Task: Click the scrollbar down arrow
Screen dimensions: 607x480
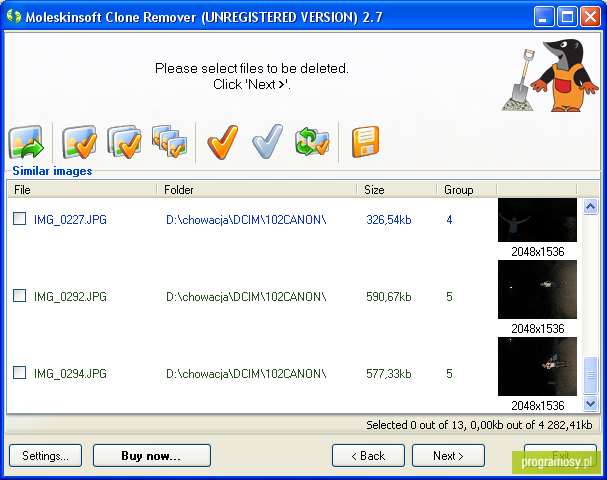Action: coord(590,404)
